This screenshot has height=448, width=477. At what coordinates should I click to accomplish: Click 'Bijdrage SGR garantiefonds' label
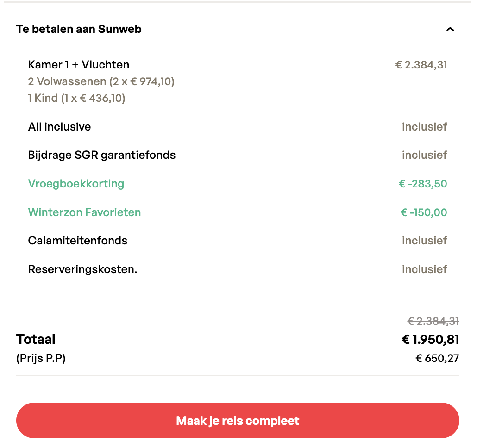tap(102, 155)
